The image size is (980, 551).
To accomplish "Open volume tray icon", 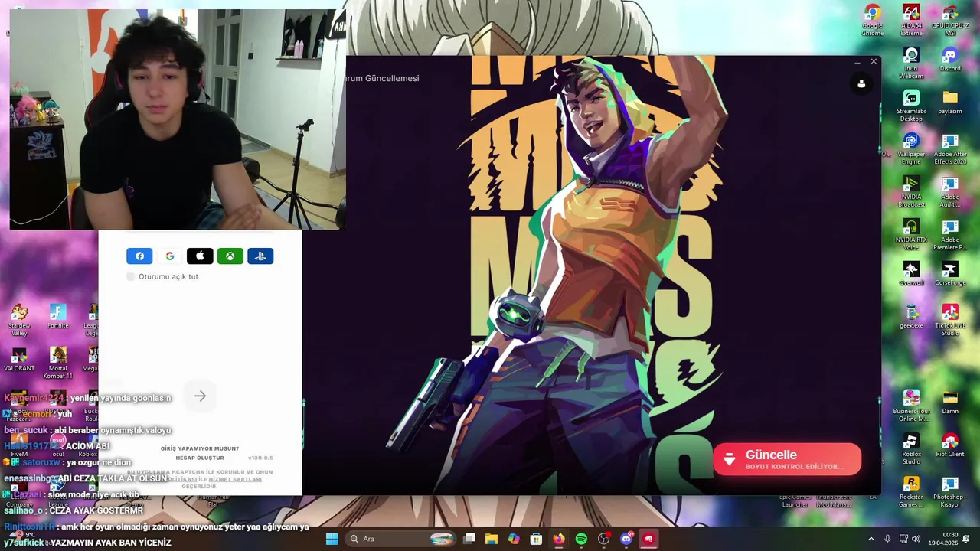I will click(916, 539).
